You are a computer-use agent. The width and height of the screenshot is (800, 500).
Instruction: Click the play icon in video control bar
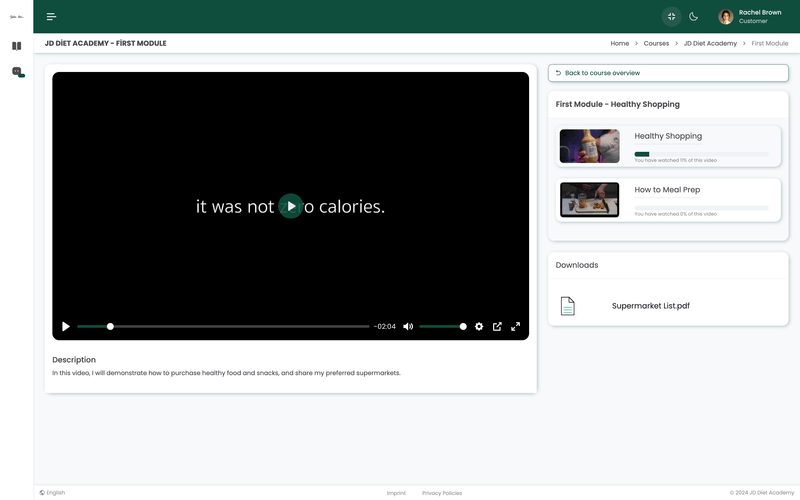[x=66, y=327]
